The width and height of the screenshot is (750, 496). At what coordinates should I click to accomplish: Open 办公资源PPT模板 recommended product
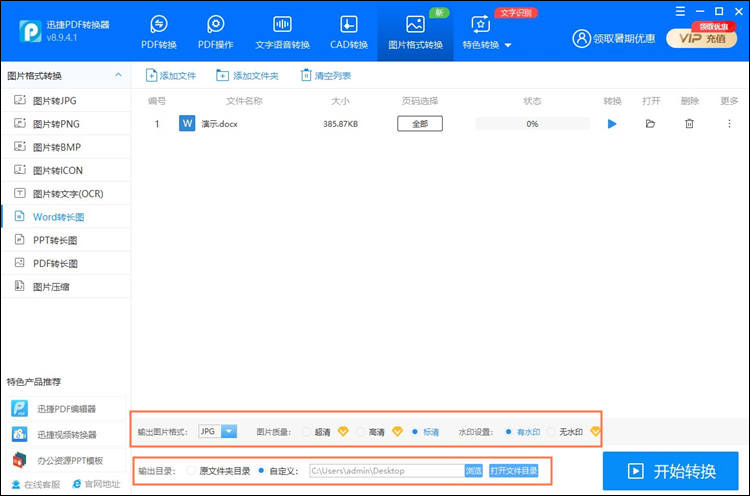[66, 460]
